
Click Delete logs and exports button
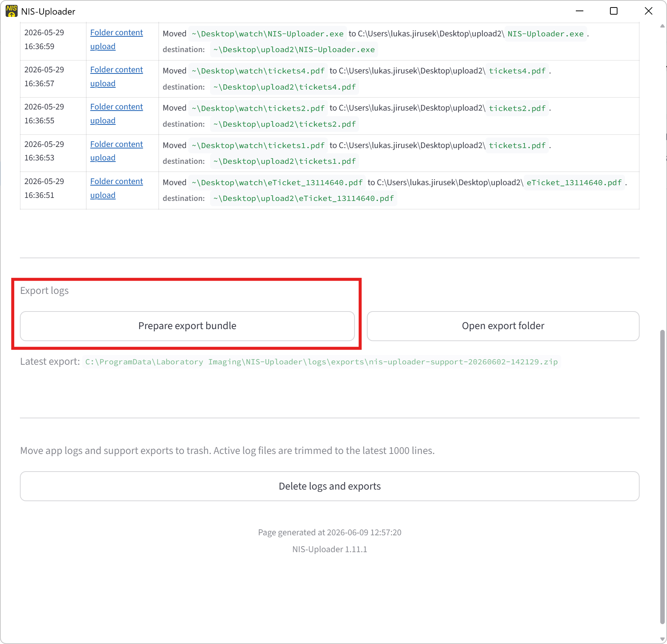click(x=330, y=486)
